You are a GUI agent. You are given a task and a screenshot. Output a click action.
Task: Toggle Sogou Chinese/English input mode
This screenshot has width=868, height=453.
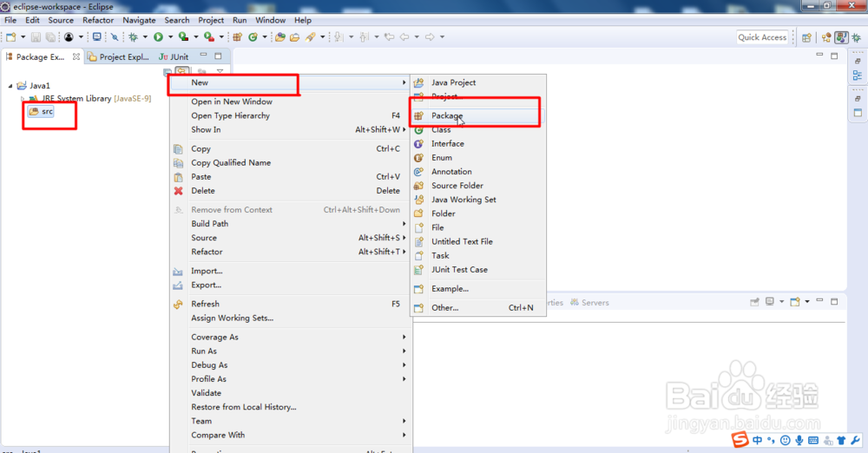(757, 440)
